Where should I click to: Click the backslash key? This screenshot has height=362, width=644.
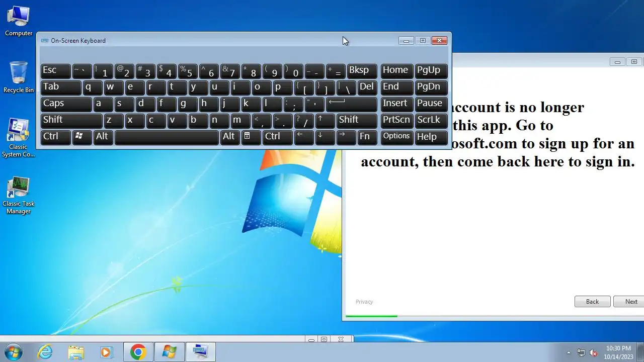pyautogui.click(x=346, y=87)
